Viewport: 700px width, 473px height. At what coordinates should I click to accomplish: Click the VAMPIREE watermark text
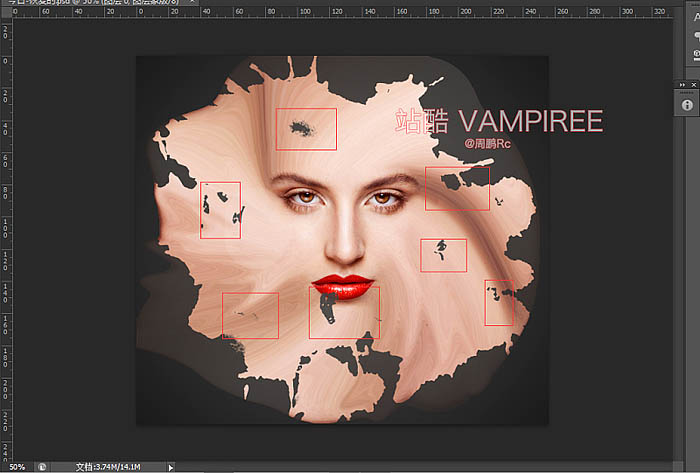tap(530, 122)
